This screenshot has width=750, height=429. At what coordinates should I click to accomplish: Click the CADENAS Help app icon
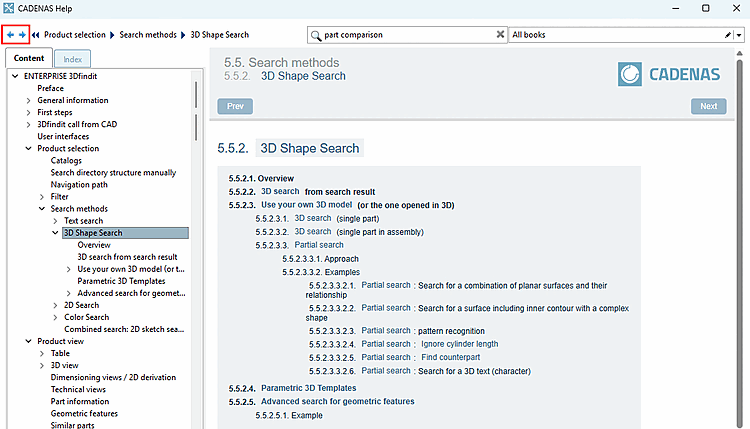tap(8, 8)
